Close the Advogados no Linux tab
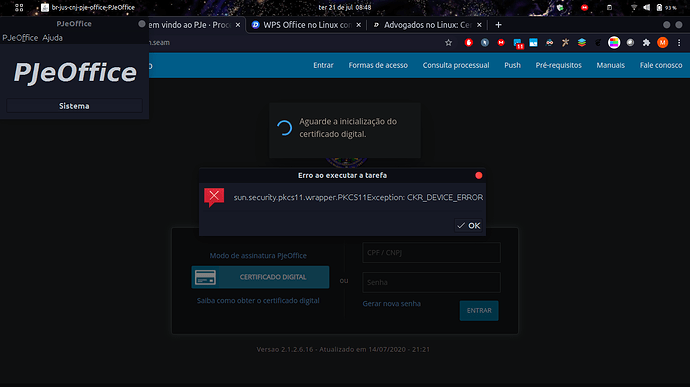The width and height of the screenshot is (690, 387). (479, 25)
